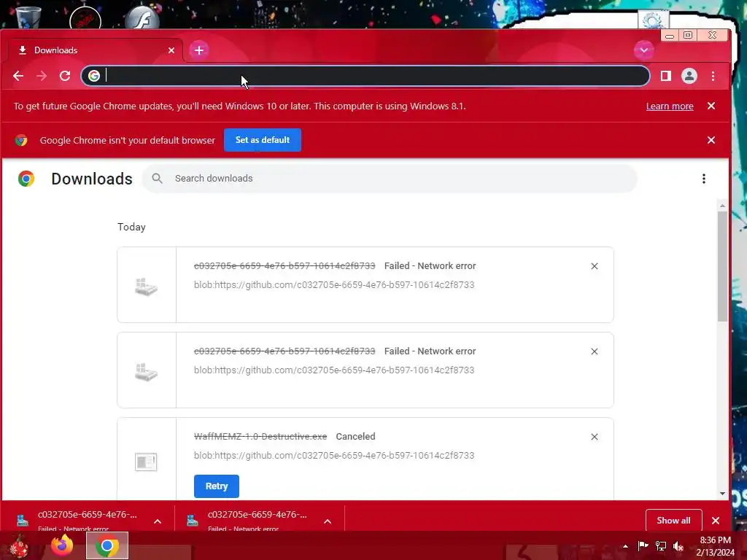Click the muted volume tray icon
This screenshot has width=747, height=560.
click(678, 545)
